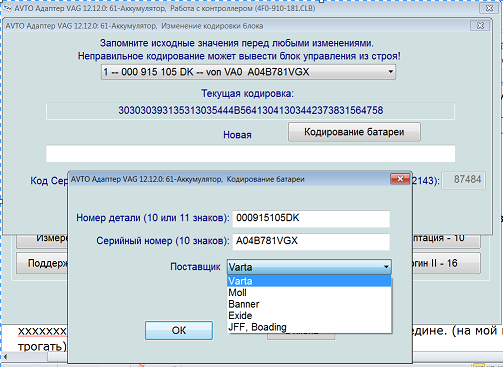Focus the Номер детали input field
The height and width of the screenshot is (367, 503).
coord(311,218)
